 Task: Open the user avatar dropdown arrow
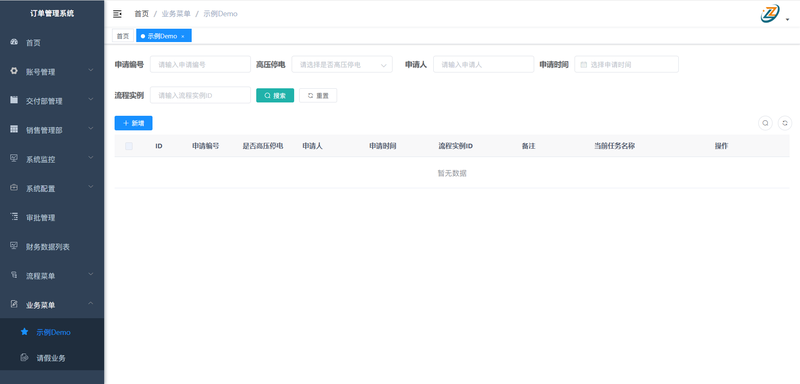click(x=787, y=19)
